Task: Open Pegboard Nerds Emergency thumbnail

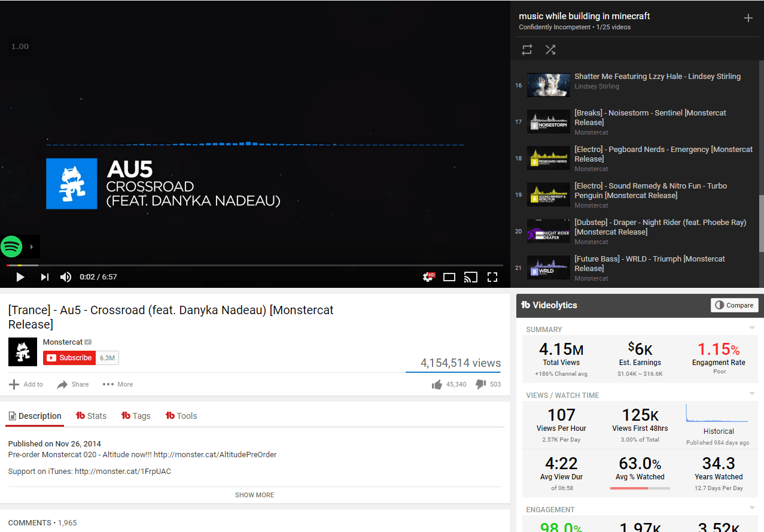Action: 548,158
